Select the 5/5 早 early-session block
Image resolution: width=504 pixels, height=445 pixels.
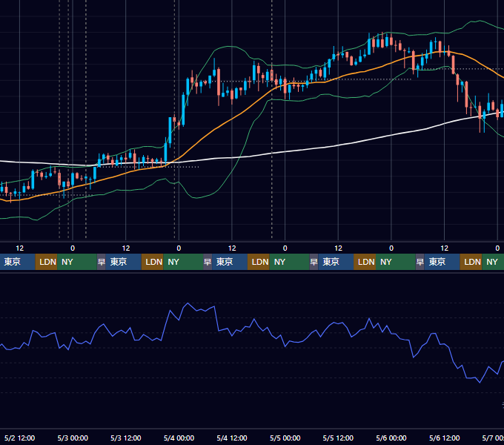tap(314, 262)
